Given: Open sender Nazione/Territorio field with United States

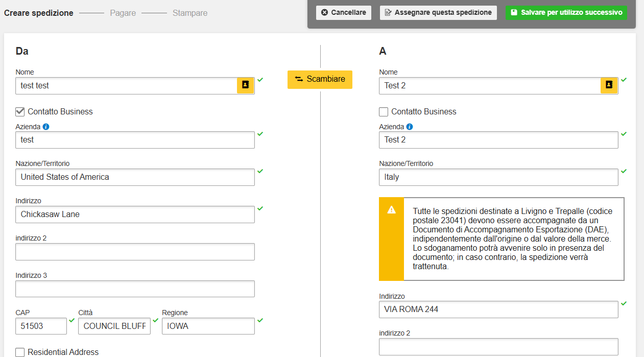Looking at the screenshot, I should point(135,177).
